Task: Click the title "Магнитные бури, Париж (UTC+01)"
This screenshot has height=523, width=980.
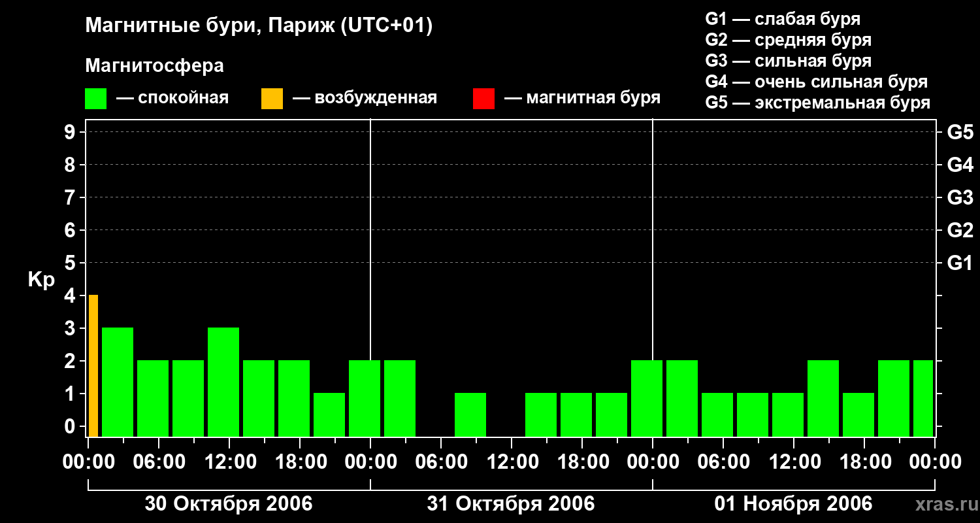Action: coord(259,26)
